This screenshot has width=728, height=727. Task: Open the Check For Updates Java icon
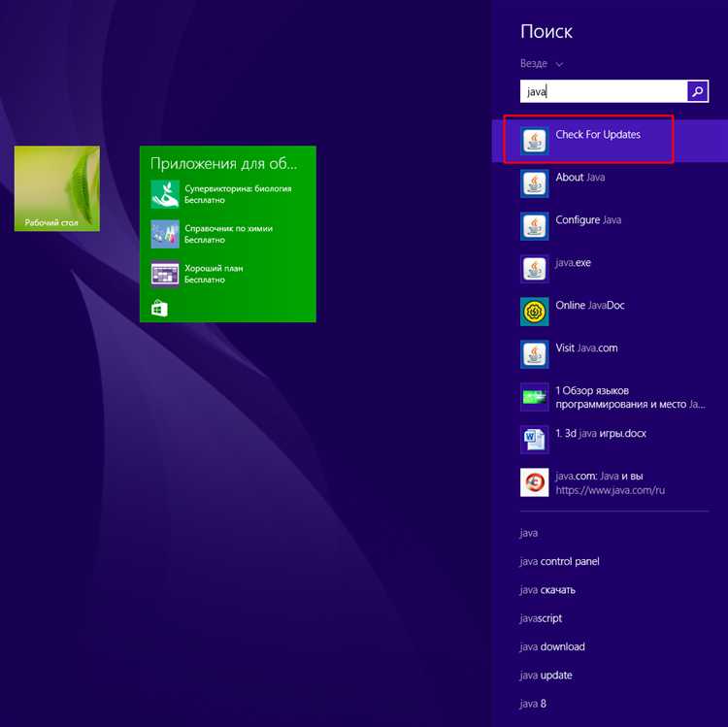click(535, 141)
